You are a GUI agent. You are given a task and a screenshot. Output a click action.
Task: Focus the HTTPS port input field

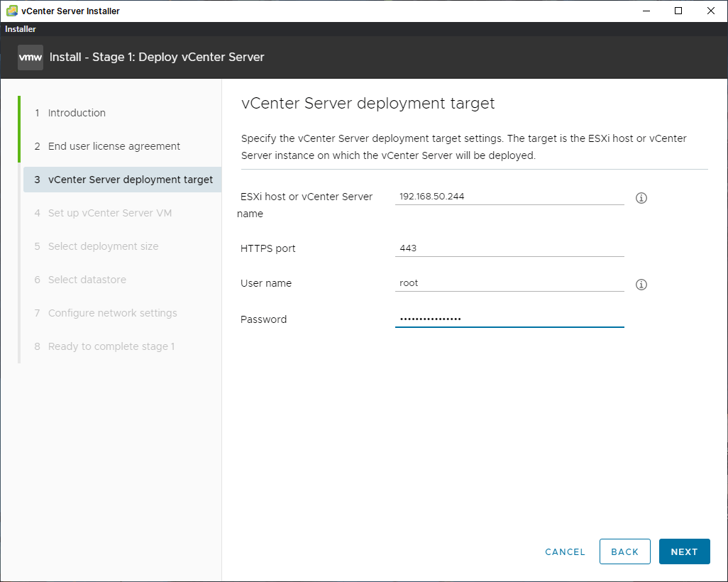(x=509, y=248)
